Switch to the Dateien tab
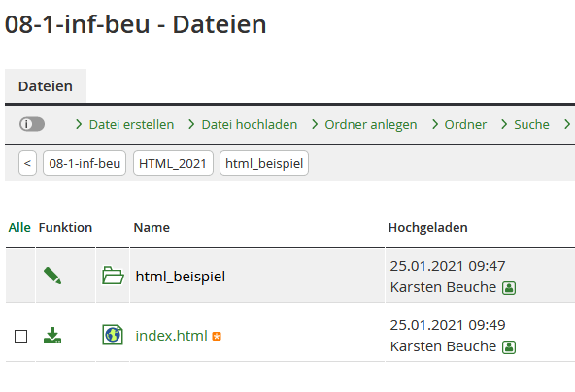Viewport: 575px width, 392px height. tap(46, 86)
